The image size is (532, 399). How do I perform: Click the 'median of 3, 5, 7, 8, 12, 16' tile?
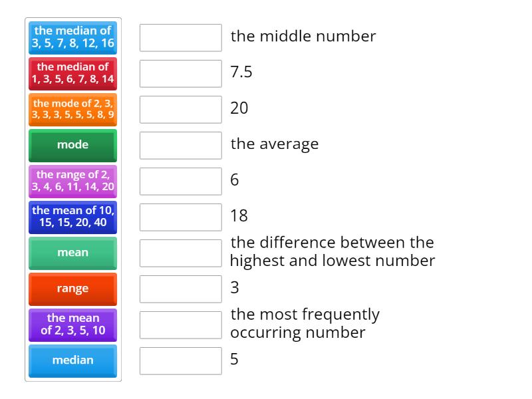73,37
